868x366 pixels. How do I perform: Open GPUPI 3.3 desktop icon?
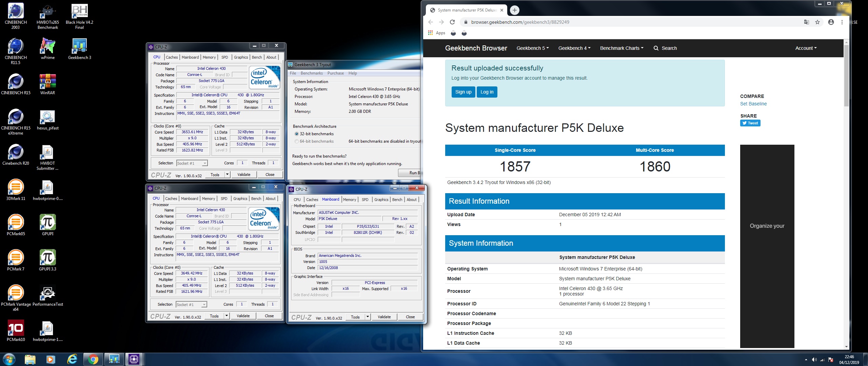tap(47, 261)
